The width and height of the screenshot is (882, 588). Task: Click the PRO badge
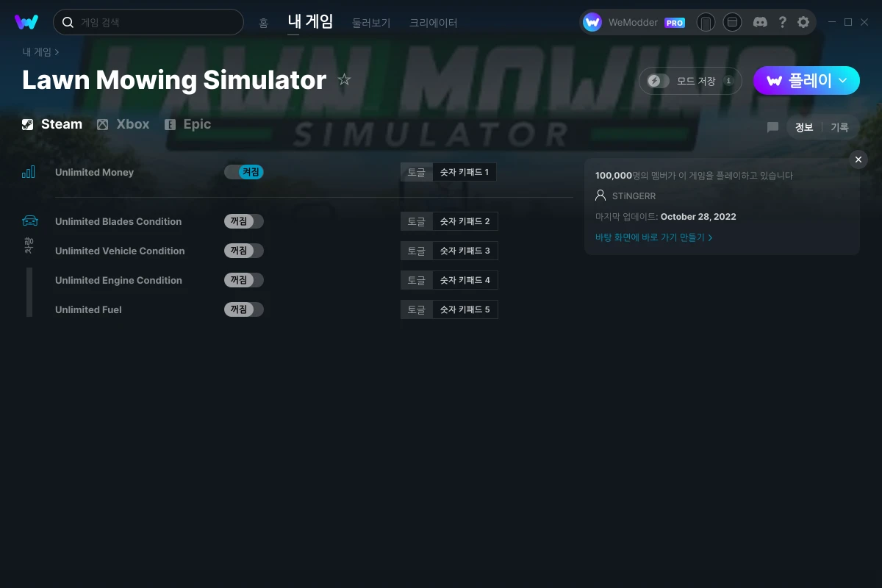click(675, 23)
